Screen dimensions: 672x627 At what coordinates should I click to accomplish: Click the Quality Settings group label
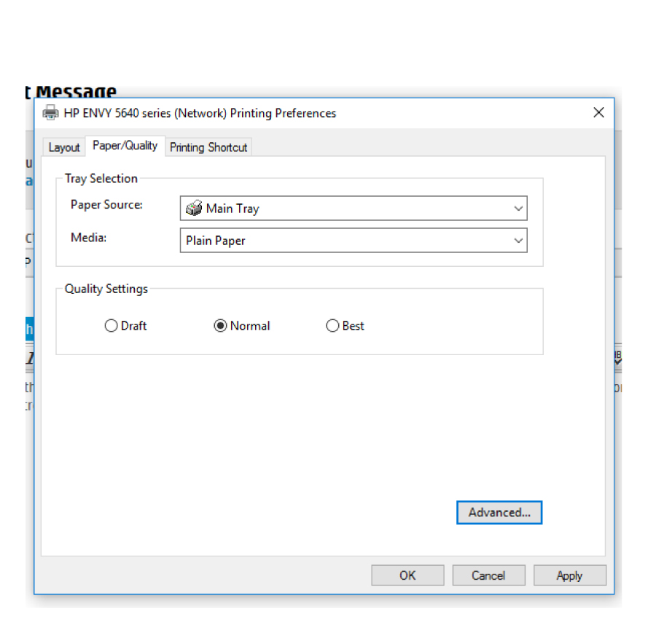pos(106,289)
